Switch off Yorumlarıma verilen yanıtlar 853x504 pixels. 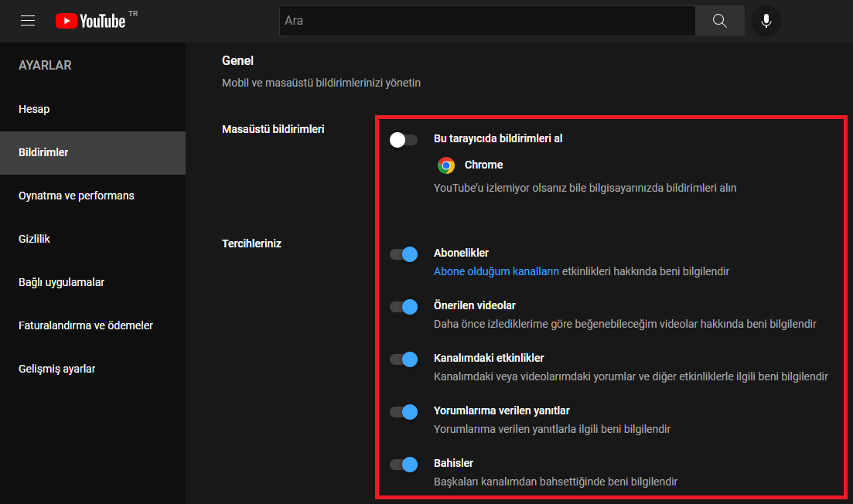point(404,412)
